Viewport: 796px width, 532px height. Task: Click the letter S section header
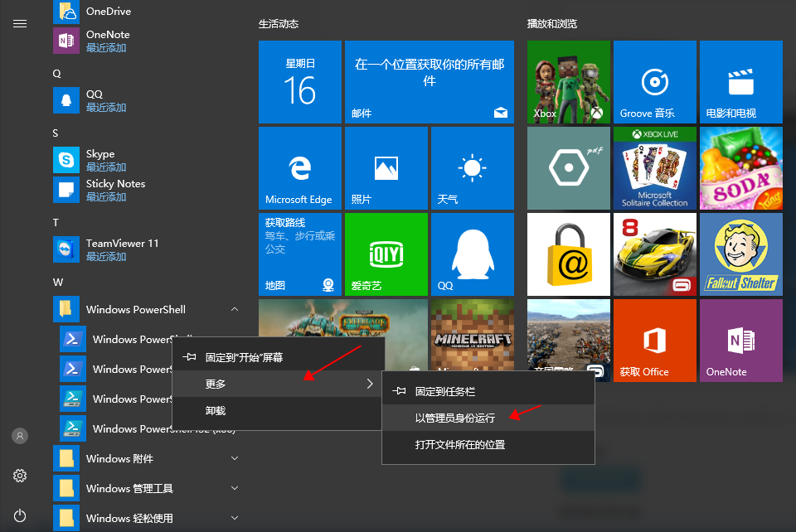[56, 133]
